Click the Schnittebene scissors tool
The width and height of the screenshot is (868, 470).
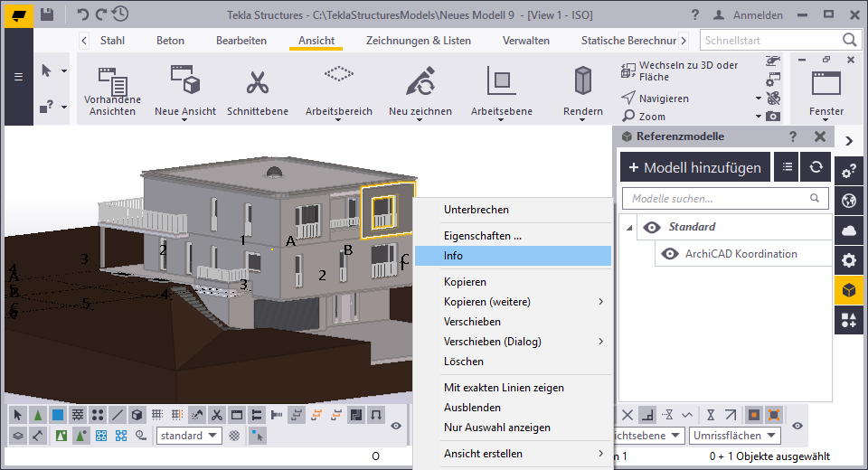click(258, 90)
